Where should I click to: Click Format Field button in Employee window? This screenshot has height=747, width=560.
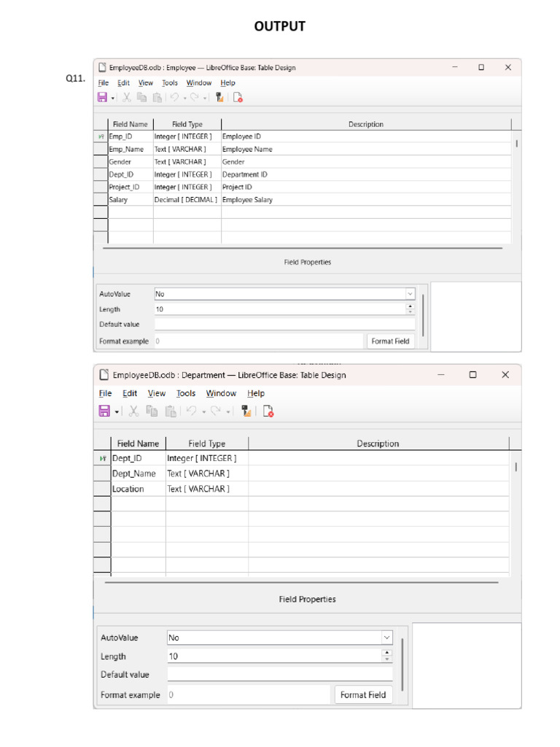tap(390, 341)
